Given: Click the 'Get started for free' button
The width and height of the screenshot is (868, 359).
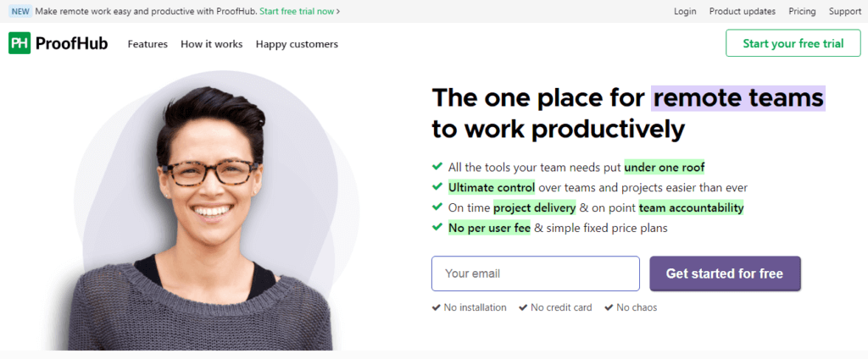Looking at the screenshot, I should point(725,273).
